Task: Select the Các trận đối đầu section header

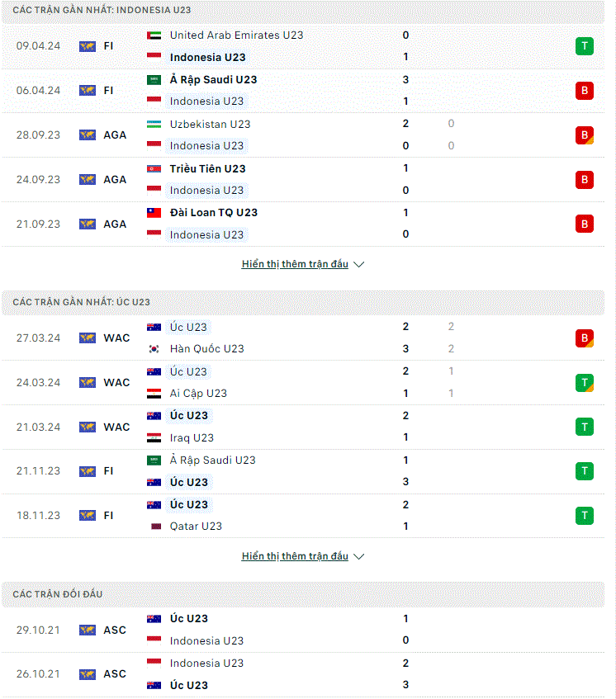Action: [x=303, y=594]
